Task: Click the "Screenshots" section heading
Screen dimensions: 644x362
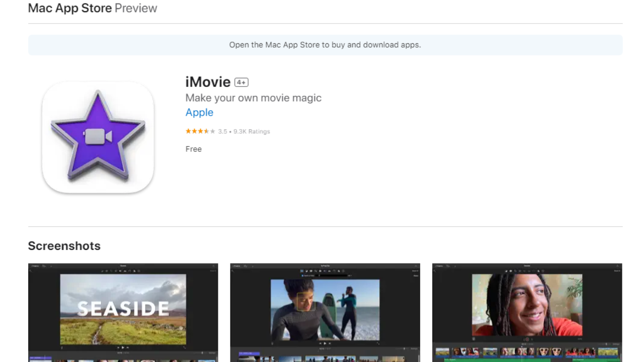Action: pyautogui.click(x=64, y=246)
